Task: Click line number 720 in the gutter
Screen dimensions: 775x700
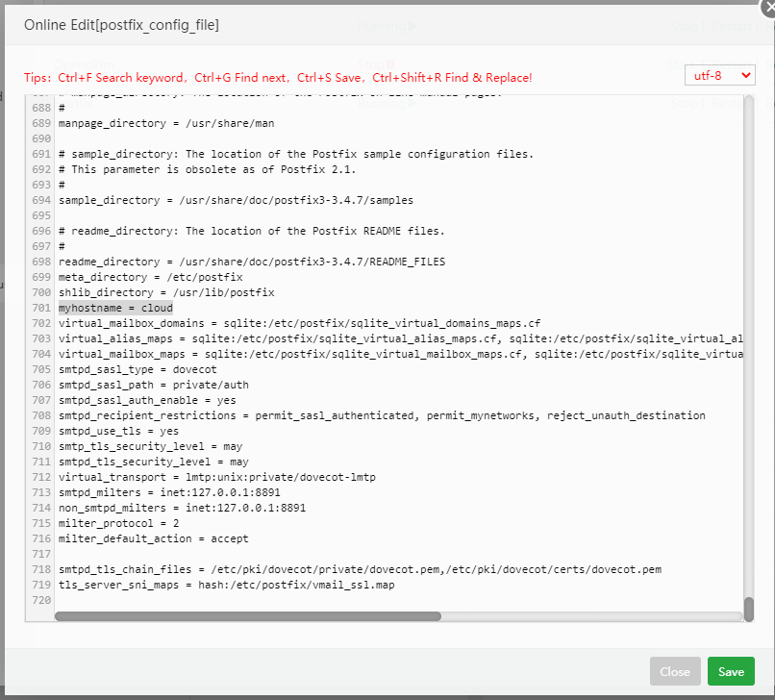Action: click(41, 600)
